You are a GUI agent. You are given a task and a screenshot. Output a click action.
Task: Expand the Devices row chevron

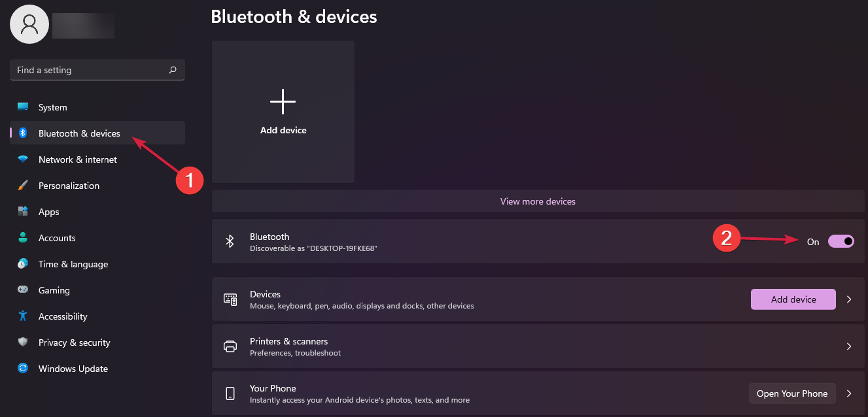[849, 299]
